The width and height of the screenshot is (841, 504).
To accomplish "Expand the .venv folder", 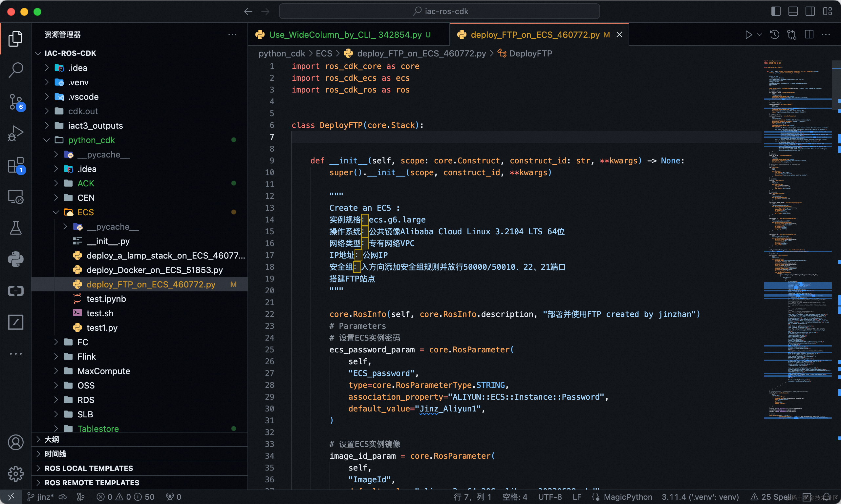I will pos(140,82).
